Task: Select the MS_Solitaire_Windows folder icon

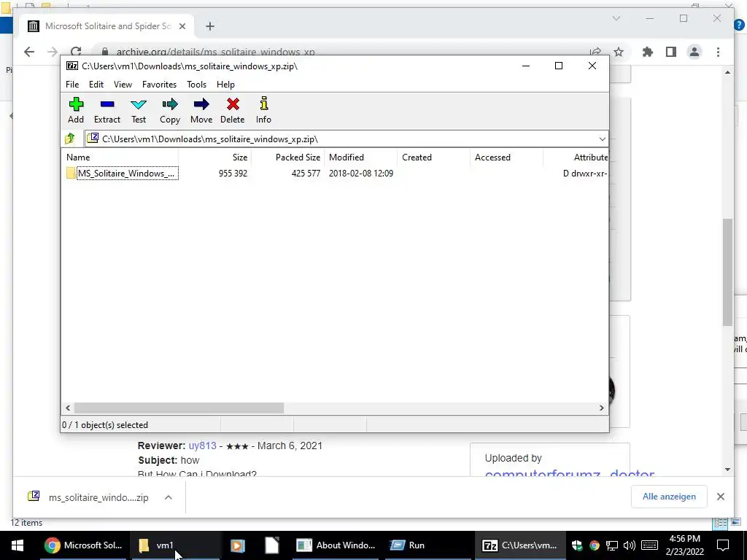Action: (71, 174)
